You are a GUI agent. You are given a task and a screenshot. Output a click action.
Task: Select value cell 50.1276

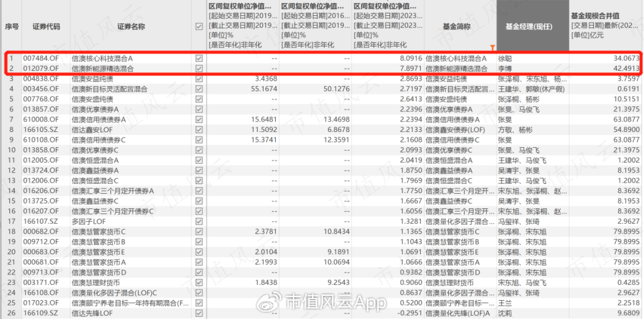[336, 89]
